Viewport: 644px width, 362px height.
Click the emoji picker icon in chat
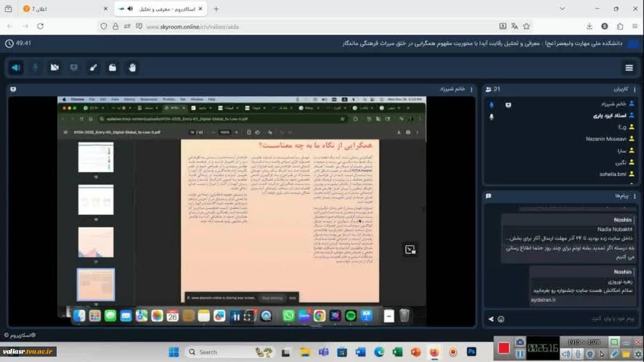tap(501, 319)
